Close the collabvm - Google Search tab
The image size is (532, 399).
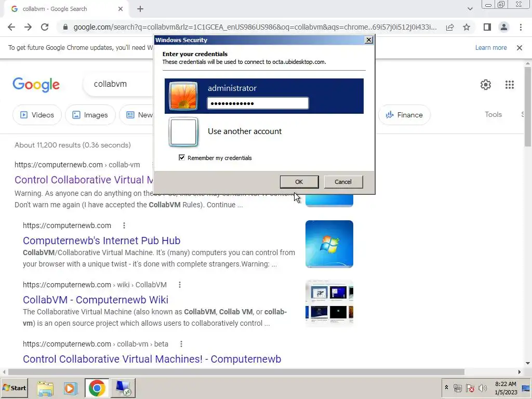121,9
